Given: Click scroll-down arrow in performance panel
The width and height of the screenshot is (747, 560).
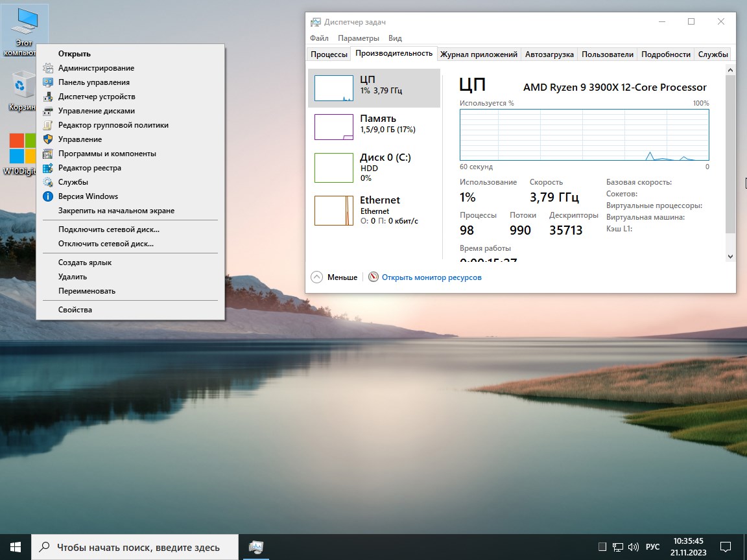Looking at the screenshot, I should (x=730, y=256).
